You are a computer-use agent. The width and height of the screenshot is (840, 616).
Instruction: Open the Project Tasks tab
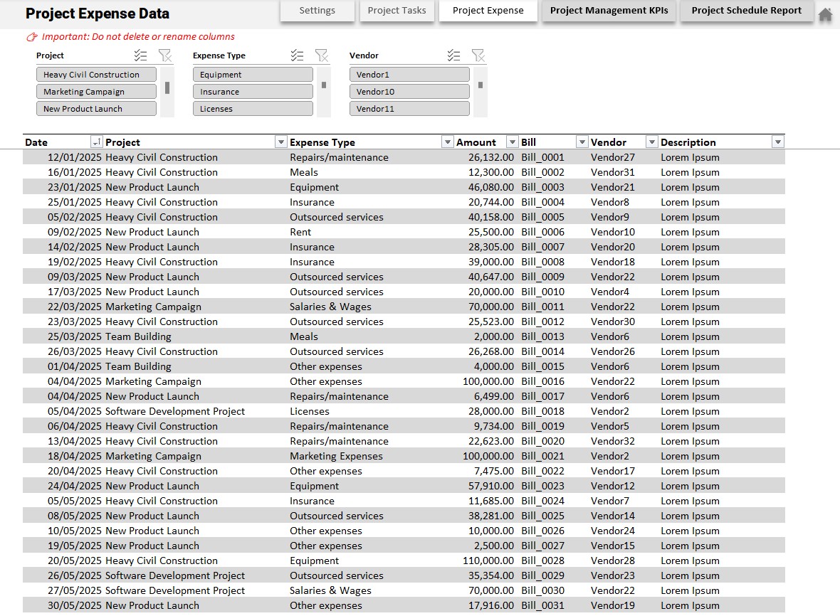pyautogui.click(x=397, y=11)
